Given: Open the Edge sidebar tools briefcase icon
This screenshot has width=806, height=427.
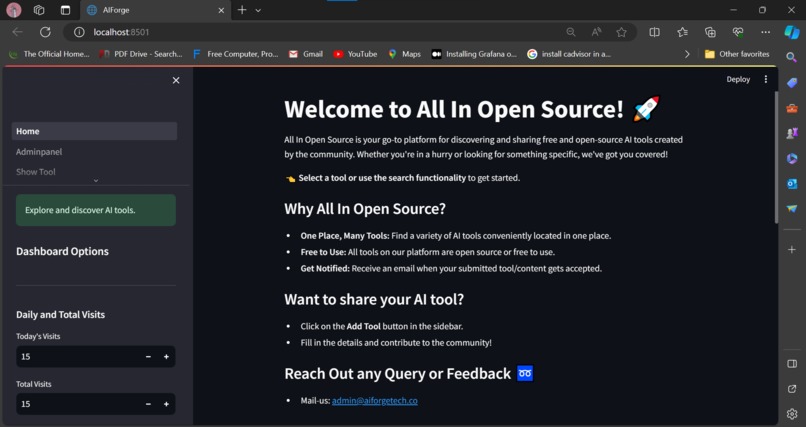Looking at the screenshot, I should coord(792,108).
